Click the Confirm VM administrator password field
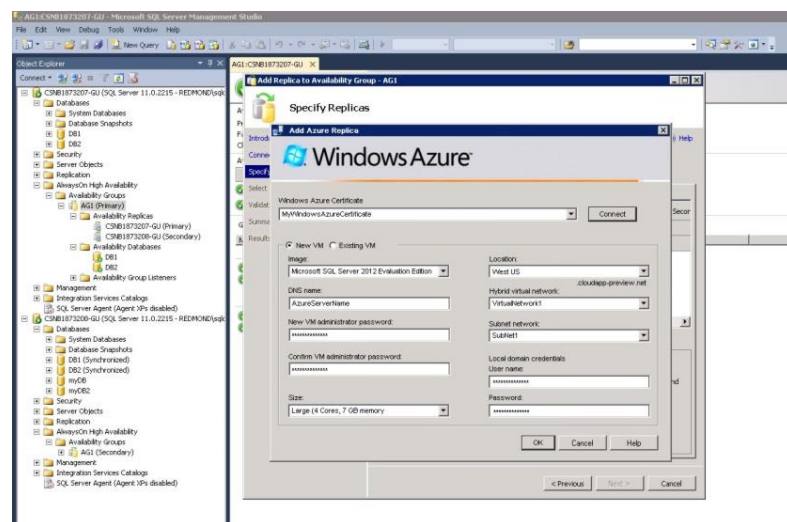Image resolution: width=787 pixels, height=522 pixels. [x=369, y=369]
